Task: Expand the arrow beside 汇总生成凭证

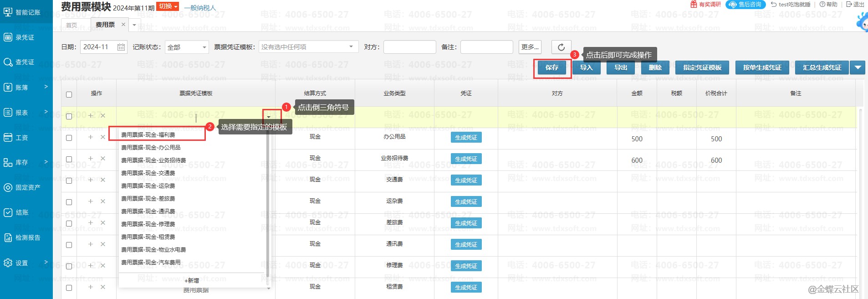Action: pos(858,67)
